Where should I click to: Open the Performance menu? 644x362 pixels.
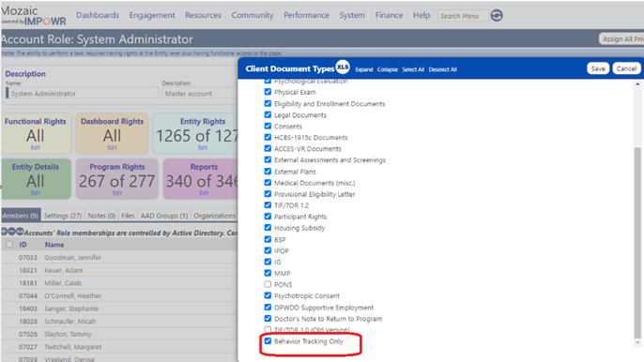tap(306, 15)
